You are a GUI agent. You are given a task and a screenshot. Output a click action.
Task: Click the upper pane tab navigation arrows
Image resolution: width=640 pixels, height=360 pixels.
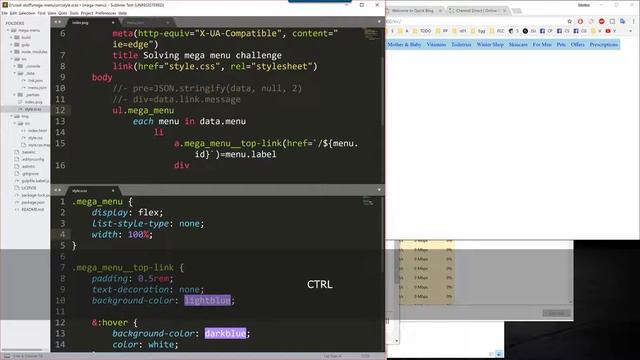pos(58,22)
